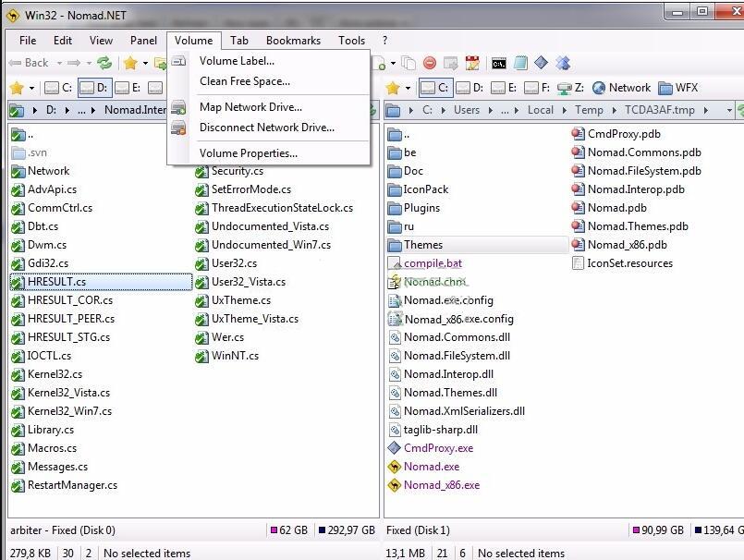
Task: Click the right panel bookmarks star icon
Action: point(393,88)
